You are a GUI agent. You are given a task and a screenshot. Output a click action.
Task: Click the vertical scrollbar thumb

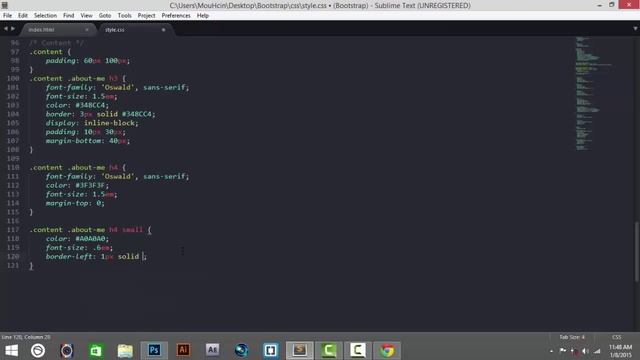pyautogui.click(x=636, y=251)
